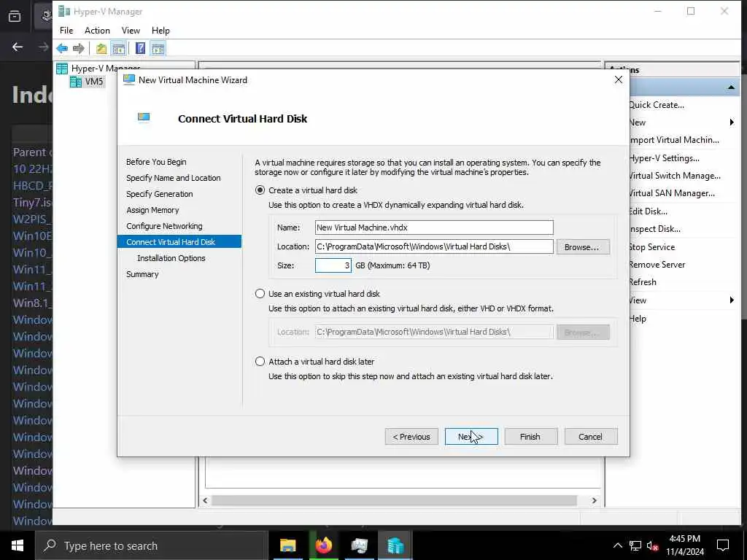This screenshot has width=747, height=560.
Task: Select Use an existing virtual hard disk
Action: pyautogui.click(x=260, y=294)
